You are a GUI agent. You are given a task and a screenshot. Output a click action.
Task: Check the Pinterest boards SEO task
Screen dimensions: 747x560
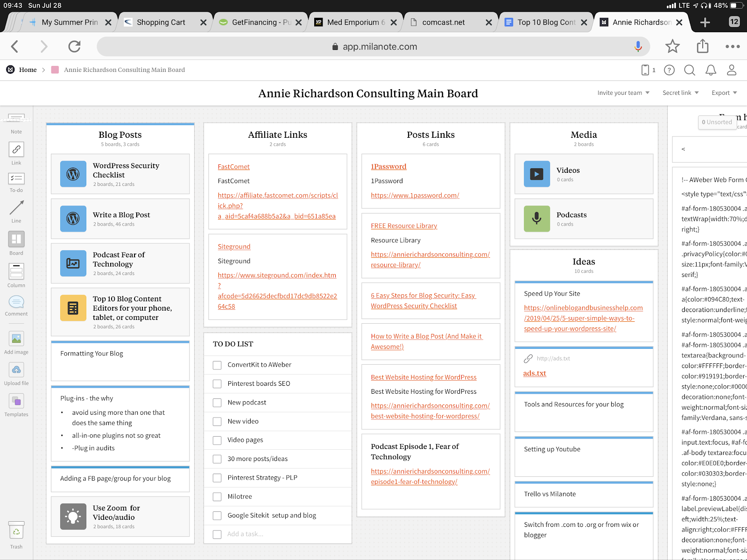pyautogui.click(x=217, y=384)
